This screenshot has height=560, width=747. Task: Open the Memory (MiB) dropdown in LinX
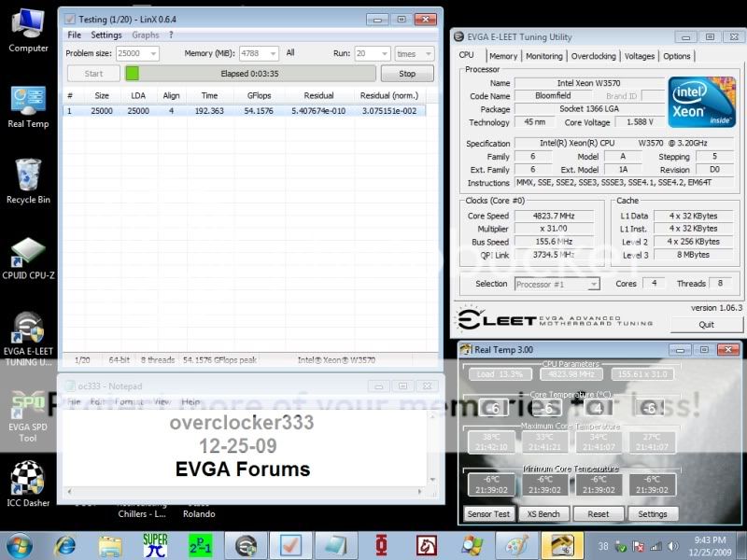tap(272, 54)
